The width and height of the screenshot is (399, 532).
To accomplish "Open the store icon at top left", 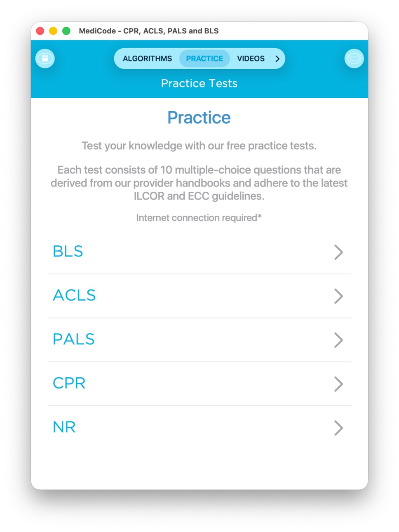I will [45, 59].
